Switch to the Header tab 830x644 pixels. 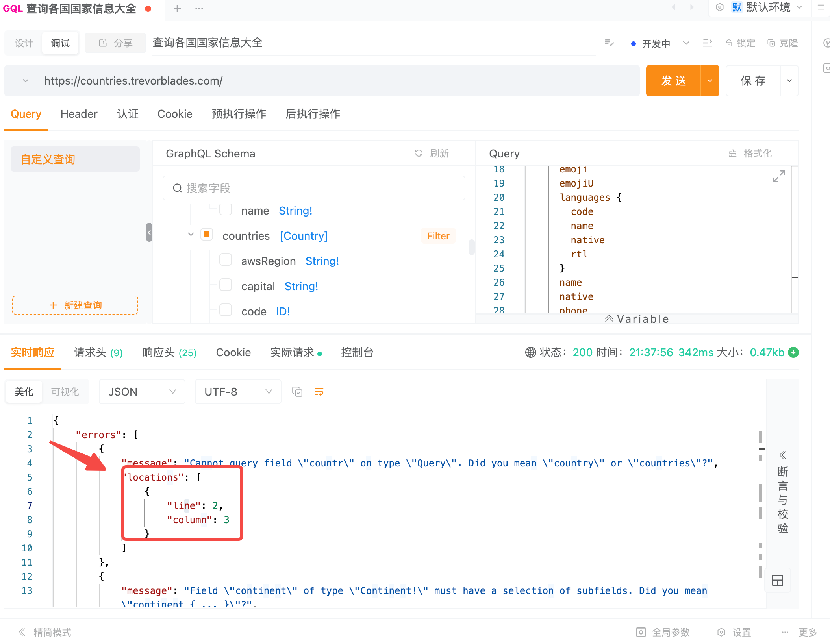79,114
